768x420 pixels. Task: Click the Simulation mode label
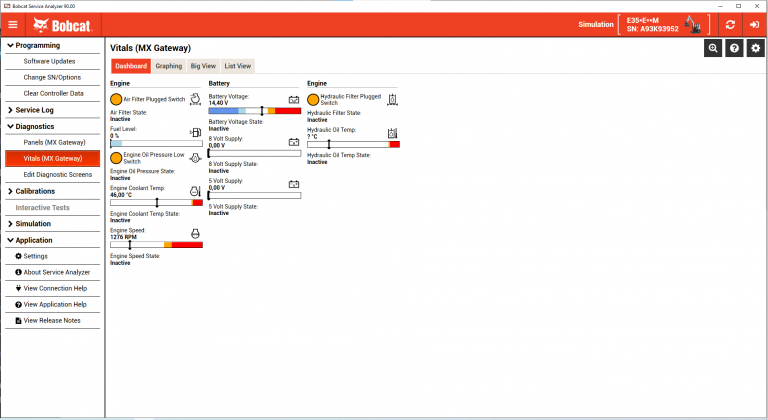pyautogui.click(x=596, y=25)
